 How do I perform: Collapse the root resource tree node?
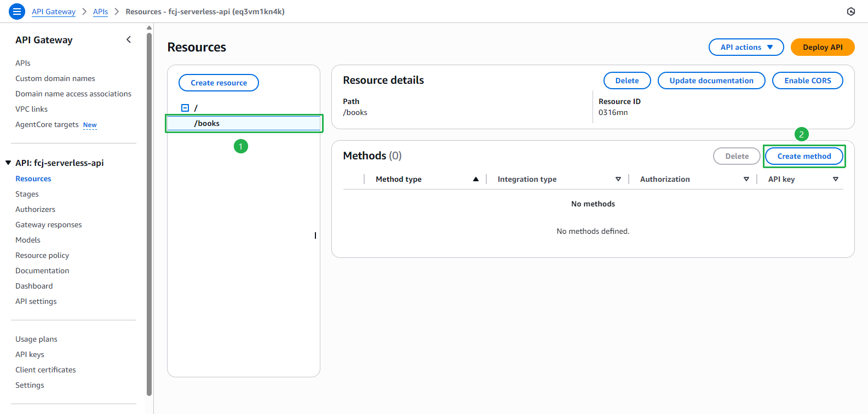[x=185, y=108]
